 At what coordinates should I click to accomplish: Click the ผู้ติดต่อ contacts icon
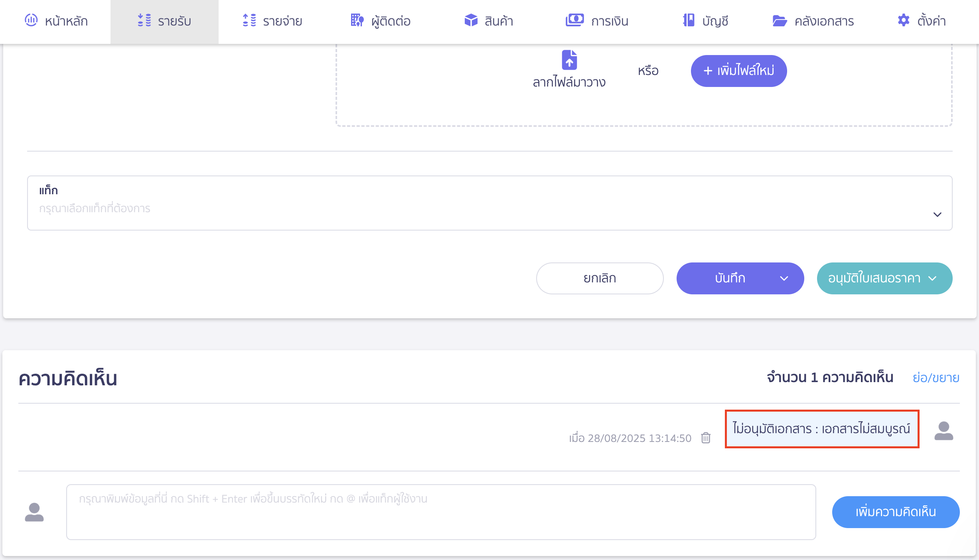[357, 20]
